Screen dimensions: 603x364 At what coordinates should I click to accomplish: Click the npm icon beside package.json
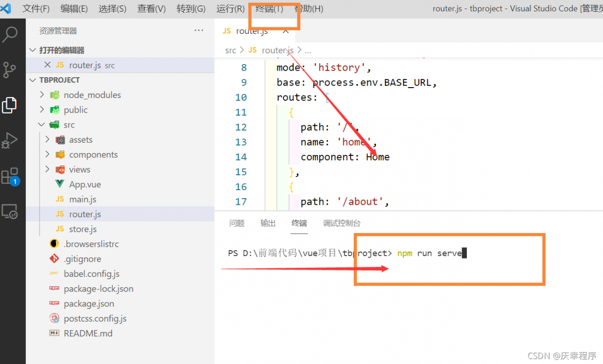[55, 304]
